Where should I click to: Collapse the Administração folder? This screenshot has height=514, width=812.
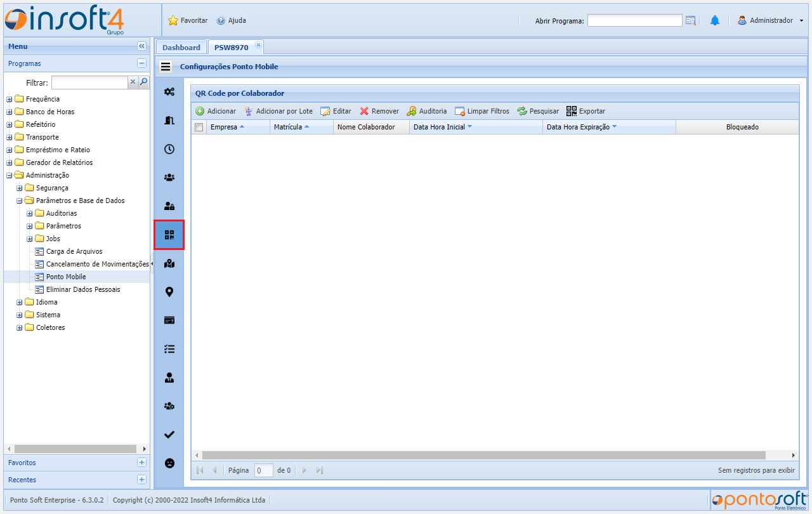click(10, 175)
